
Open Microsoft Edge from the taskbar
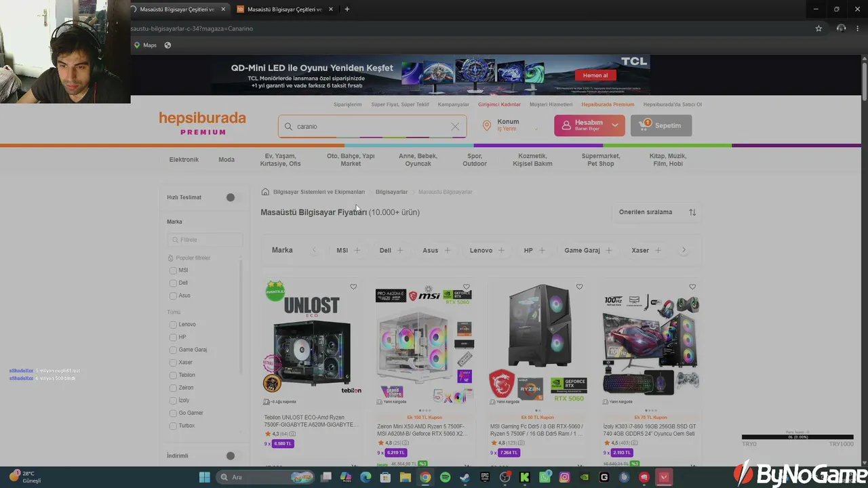(x=366, y=477)
